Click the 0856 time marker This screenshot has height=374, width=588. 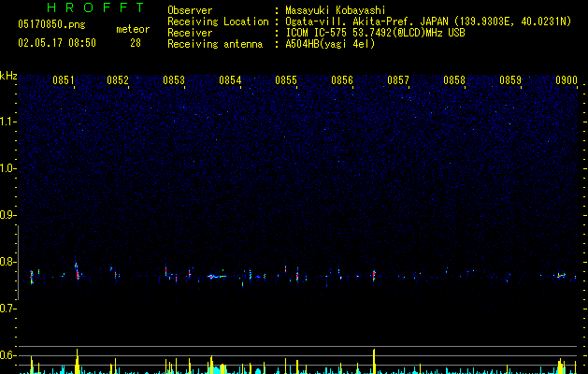pos(342,80)
